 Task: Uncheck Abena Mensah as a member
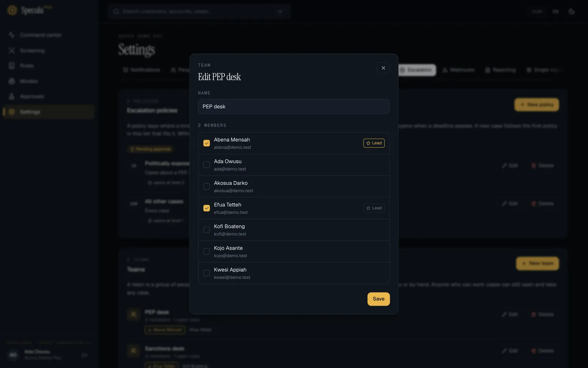207,143
